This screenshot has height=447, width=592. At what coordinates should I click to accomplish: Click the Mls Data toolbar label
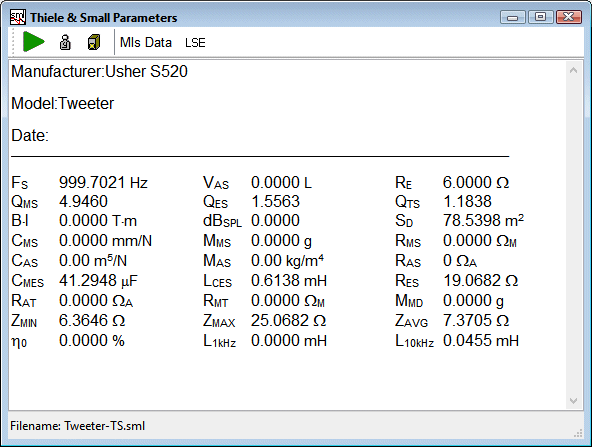pyautogui.click(x=146, y=42)
